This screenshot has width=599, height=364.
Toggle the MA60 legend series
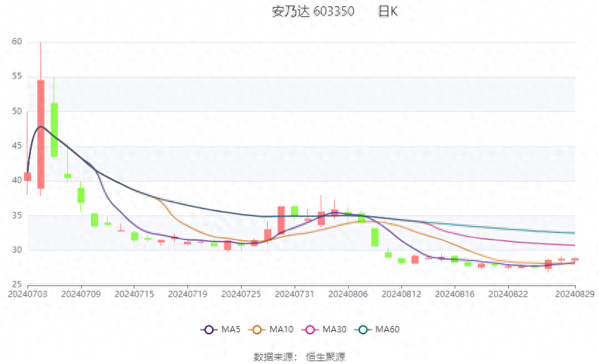pyautogui.click(x=377, y=330)
